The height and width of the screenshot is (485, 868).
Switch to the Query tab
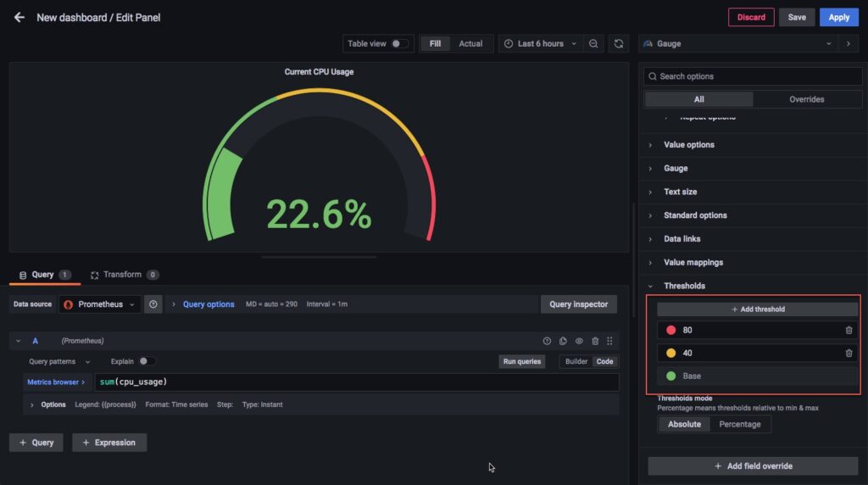pos(44,276)
